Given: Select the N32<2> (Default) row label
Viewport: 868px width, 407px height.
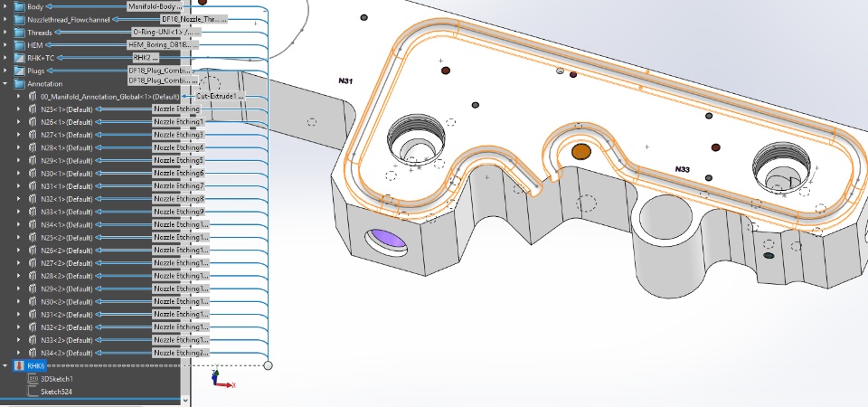Looking at the screenshot, I should (66, 327).
